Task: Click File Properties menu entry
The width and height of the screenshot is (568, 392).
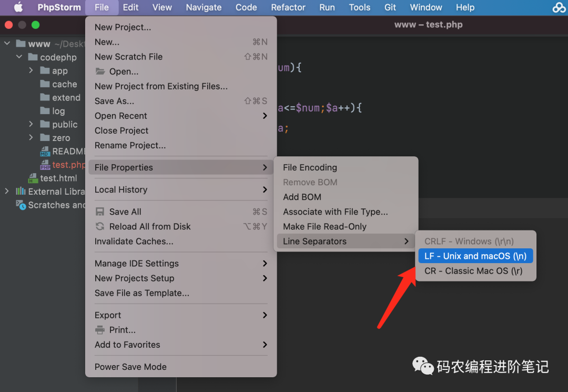Action: tap(181, 167)
